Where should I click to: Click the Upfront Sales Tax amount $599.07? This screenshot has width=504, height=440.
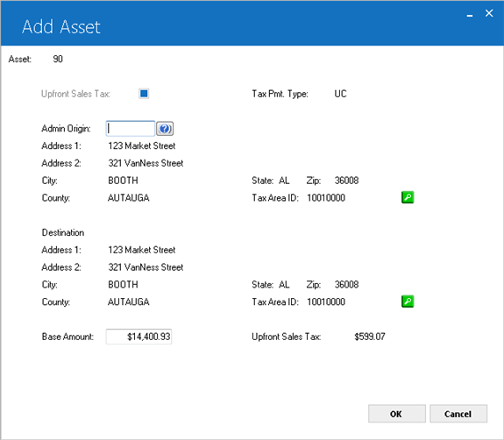(x=370, y=337)
